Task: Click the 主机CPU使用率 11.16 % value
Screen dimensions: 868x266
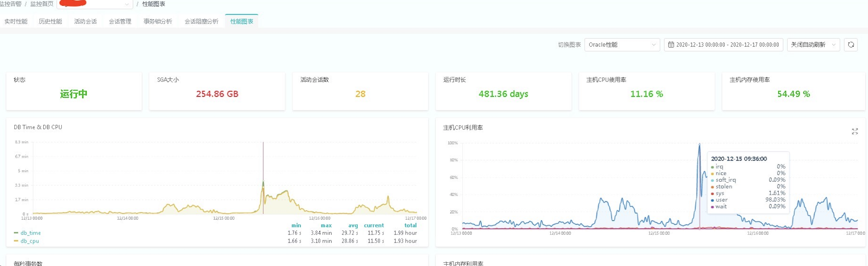Action: [647, 94]
